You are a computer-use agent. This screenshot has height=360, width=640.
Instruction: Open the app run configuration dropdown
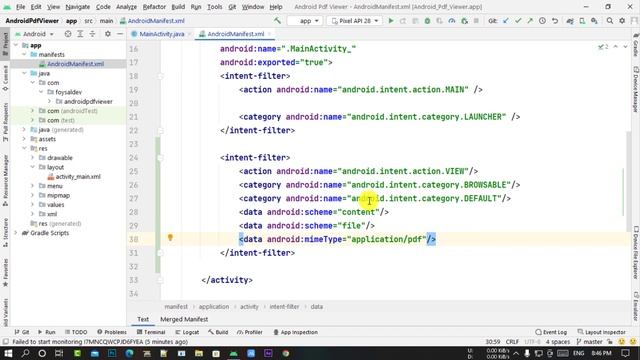click(305, 21)
